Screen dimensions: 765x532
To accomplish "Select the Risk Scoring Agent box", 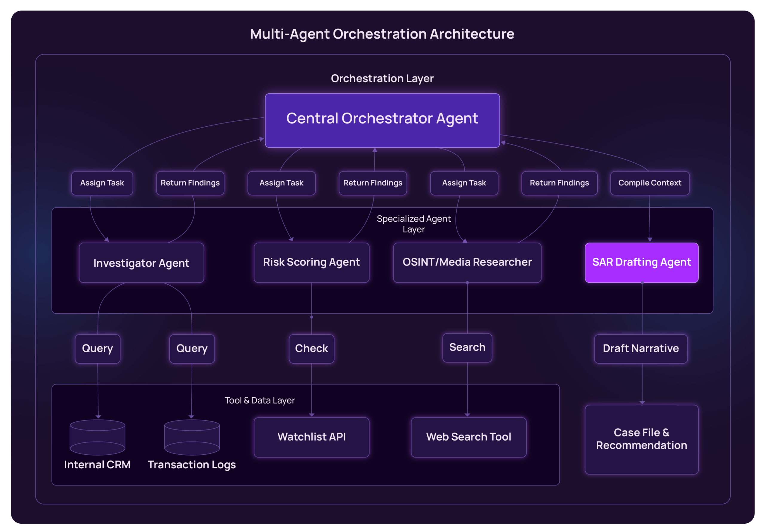I will coord(311,262).
